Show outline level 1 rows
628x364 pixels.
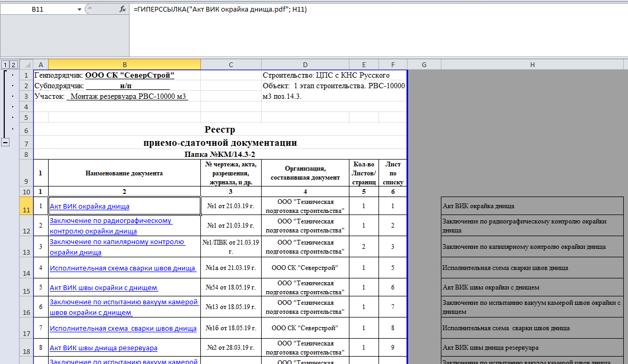5,64
